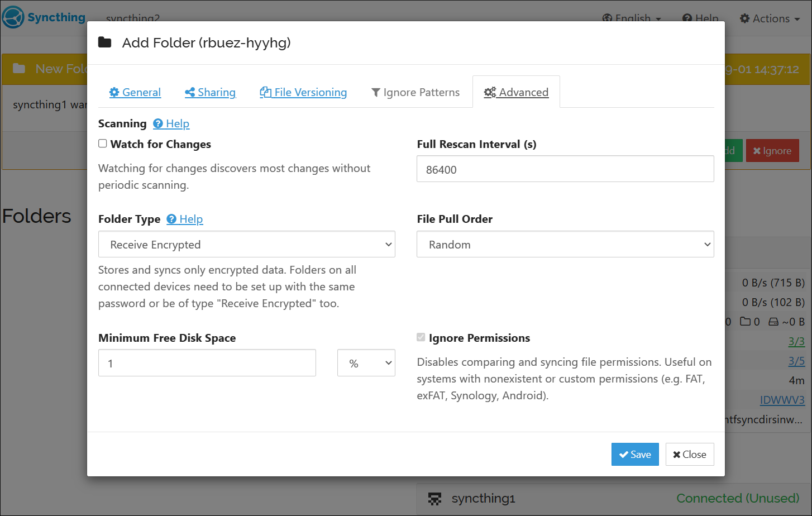The width and height of the screenshot is (812, 516).
Task: Click the question mark icon beside Scanning
Action: point(158,123)
